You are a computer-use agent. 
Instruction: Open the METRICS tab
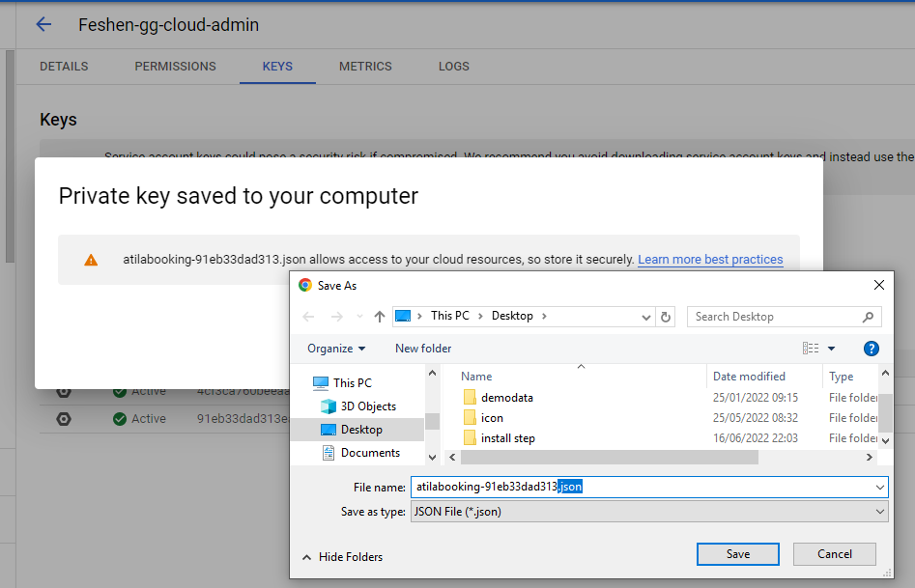(365, 67)
